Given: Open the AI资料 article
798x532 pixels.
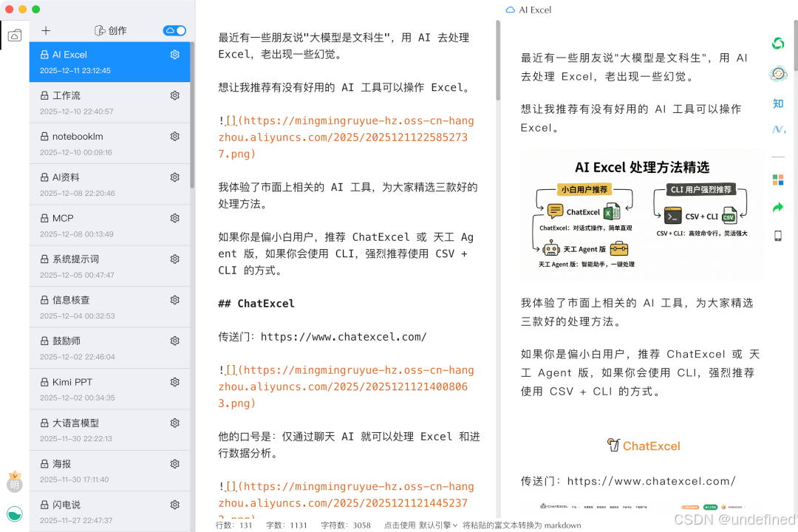Looking at the screenshot, I should click(x=109, y=184).
